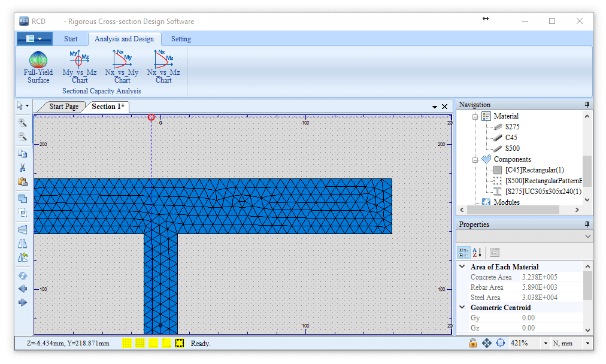The height and width of the screenshot is (364, 606).
Task: Switch to the Start ribbon tab
Action: pyautogui.click(x=71, y=39)
